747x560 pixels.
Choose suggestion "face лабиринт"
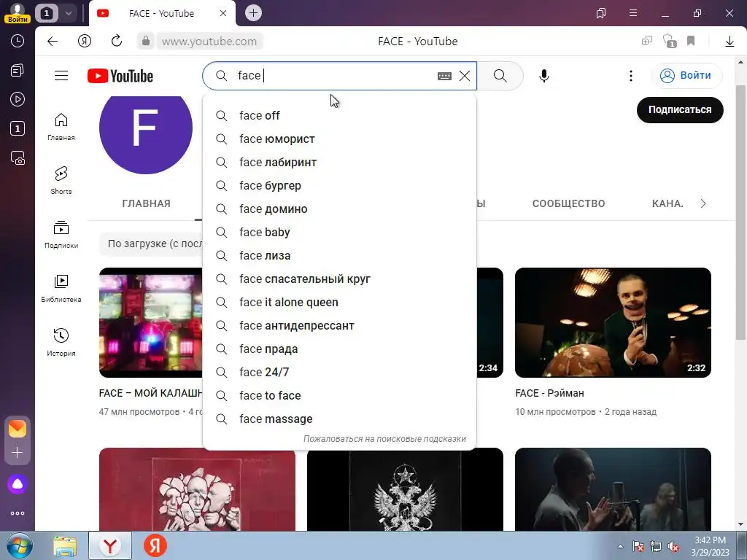339,163
